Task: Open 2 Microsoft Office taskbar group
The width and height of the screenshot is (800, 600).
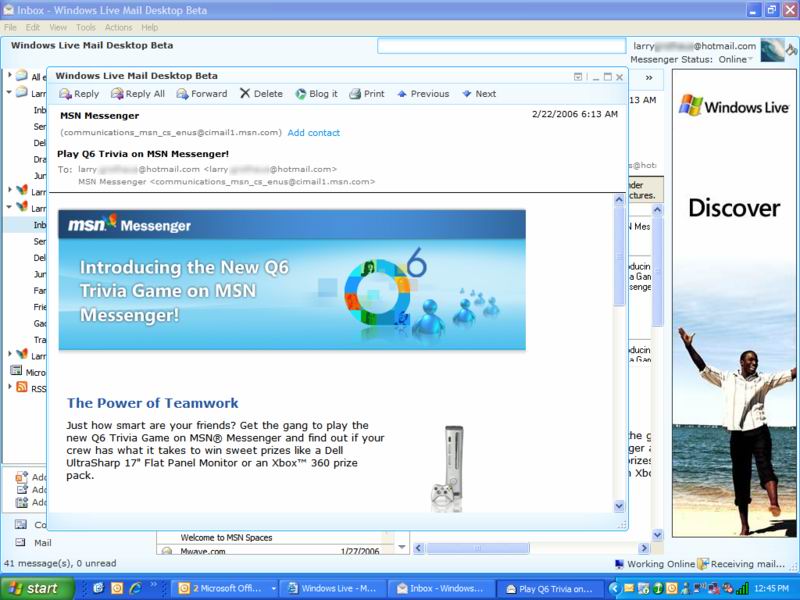Action: (227, 588)
